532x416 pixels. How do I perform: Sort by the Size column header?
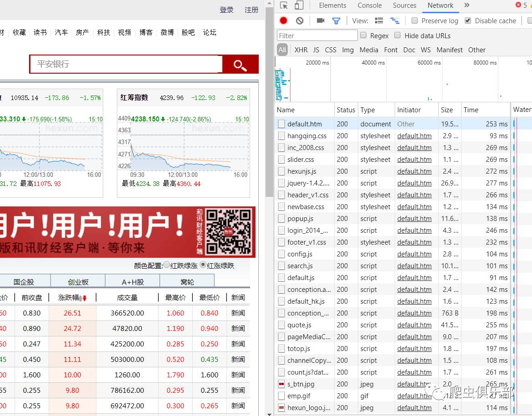[450, 110]
